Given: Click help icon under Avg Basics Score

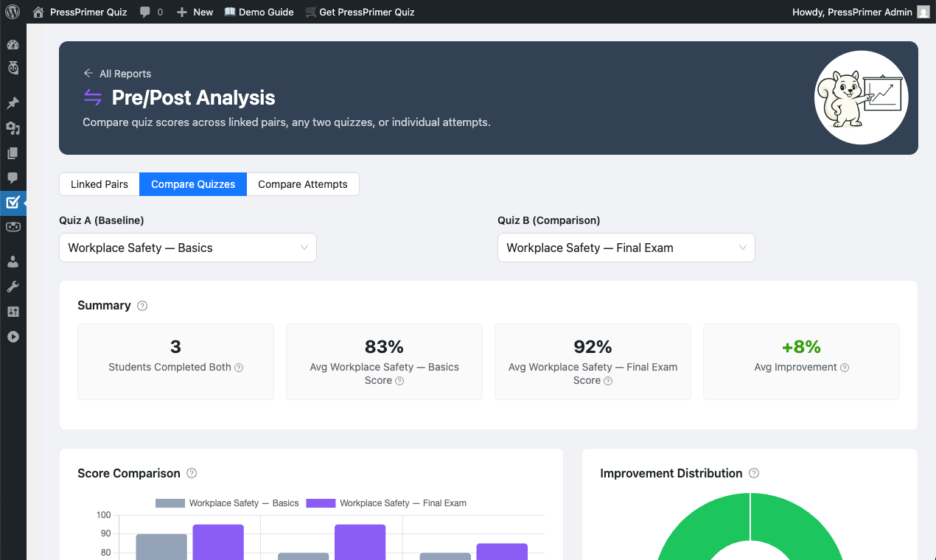Looking at the screenshot, I should point(399,381).
